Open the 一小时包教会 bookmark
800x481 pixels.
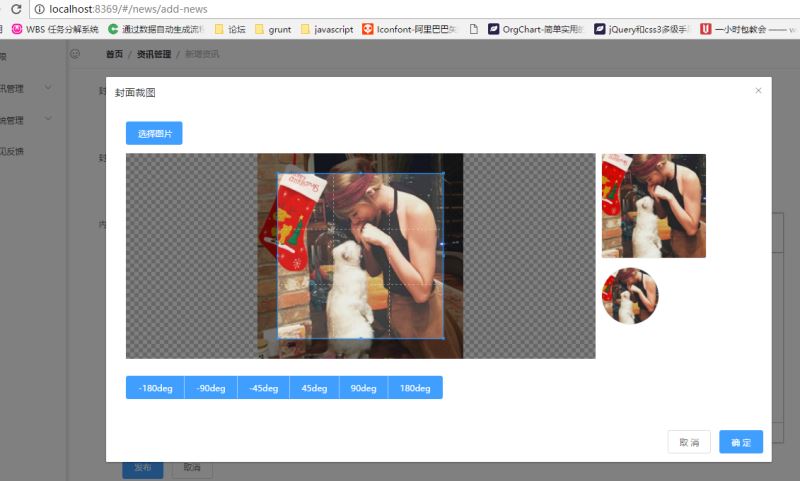[x=747, y=29]
